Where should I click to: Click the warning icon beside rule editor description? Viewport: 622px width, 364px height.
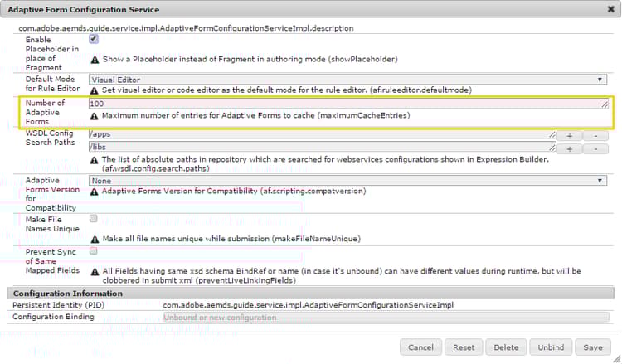click(94, 90)
